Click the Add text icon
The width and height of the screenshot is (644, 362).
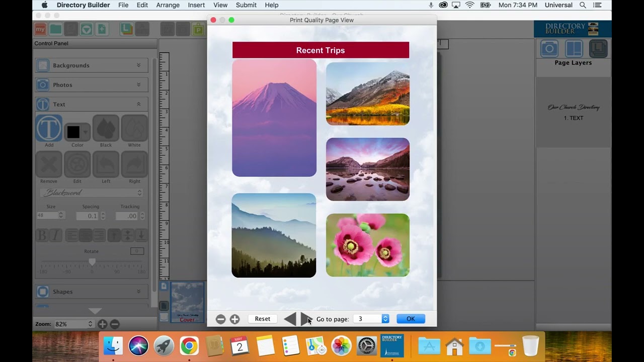click(49, 128)
